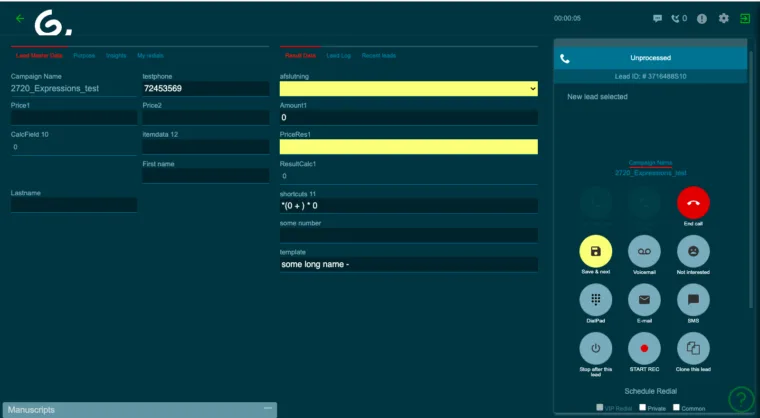
Task: Minimize the Manuscripts panel
Action: (x=268, y=408)
